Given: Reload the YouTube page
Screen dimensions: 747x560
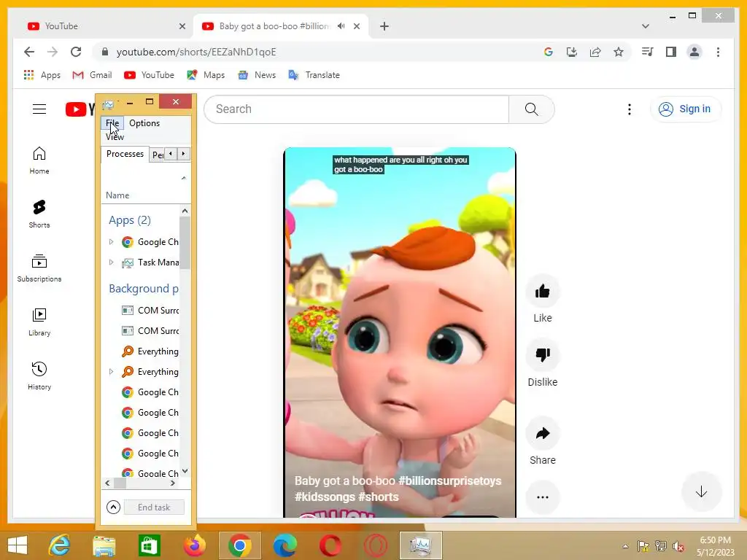Looking at the screenshot, I should tap(76, 52).
